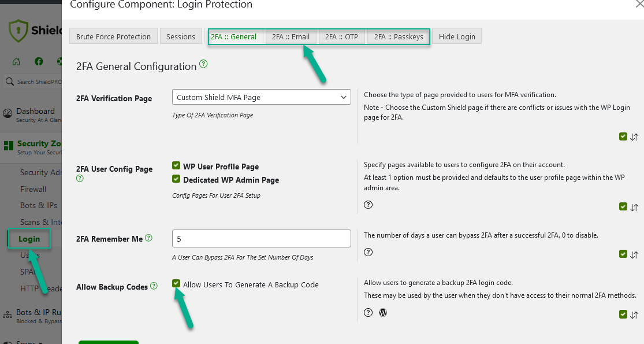Toggle the Dedicated WP Admin Page checkbox
644x344 pixels.
[176, 179]
